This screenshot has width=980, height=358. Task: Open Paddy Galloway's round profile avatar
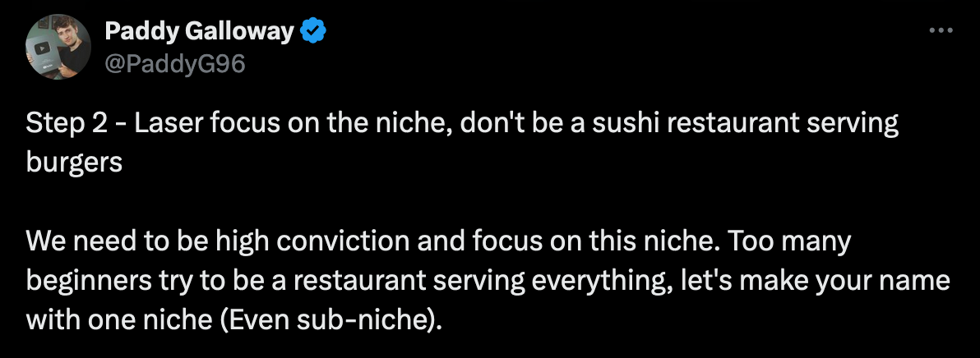click(x=58, y=46)
